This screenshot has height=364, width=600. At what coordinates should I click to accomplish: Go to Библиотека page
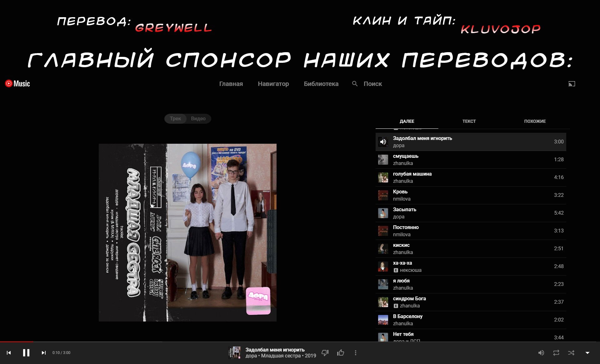[321, 84]
